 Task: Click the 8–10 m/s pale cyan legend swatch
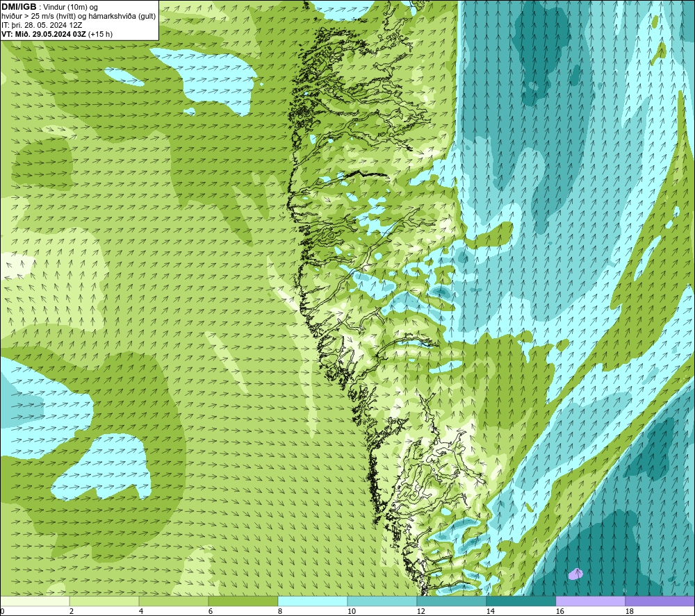click(313, 601)
